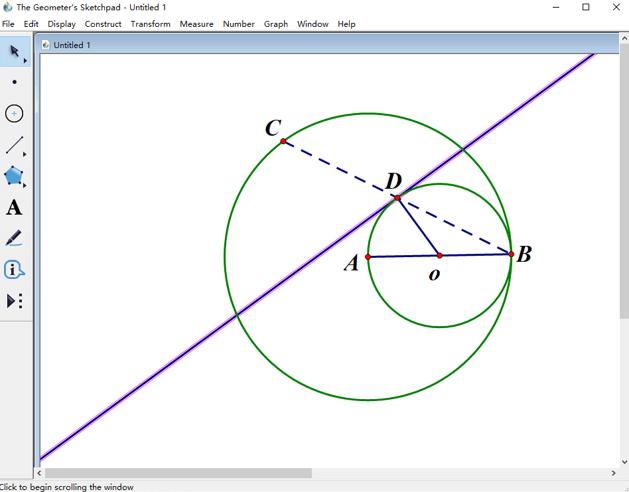Screen dimensions: 629x492
Task: Select the Polygon tool
Action: click(x=13, y=176)
